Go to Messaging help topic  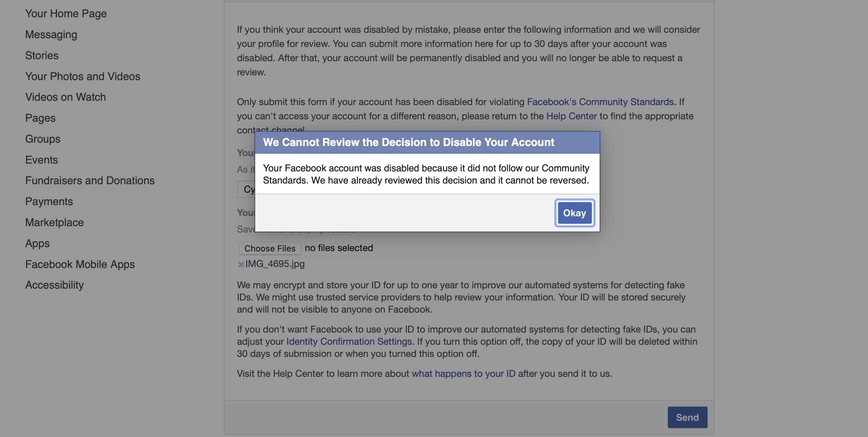pyautogui.click(x=51, y=34)
